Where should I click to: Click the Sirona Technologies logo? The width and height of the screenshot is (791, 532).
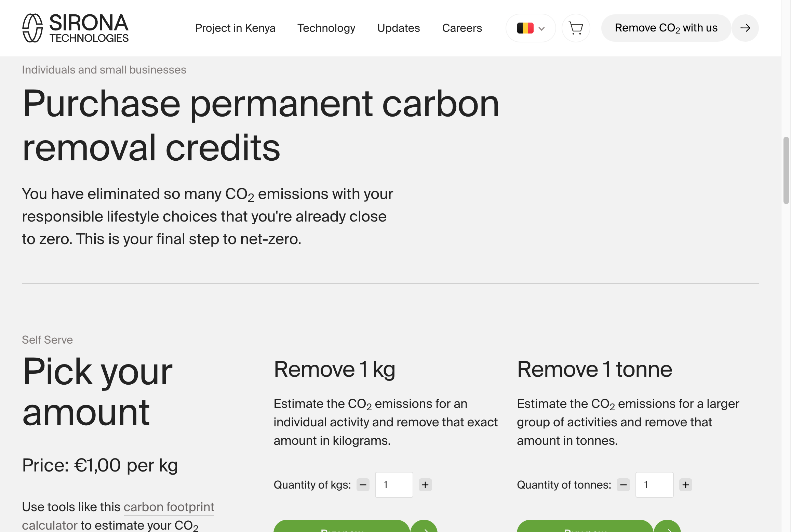pos(75,28)
